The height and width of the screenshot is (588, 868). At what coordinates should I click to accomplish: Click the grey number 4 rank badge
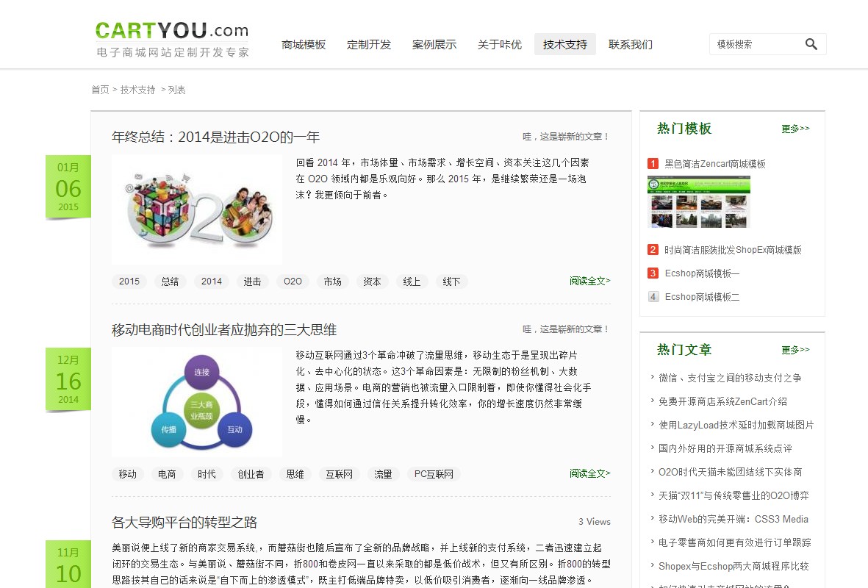(x=653, y=297)
